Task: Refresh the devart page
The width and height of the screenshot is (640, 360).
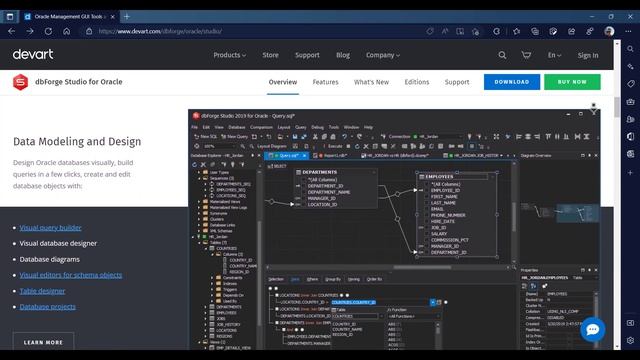Action: [48, 31]
